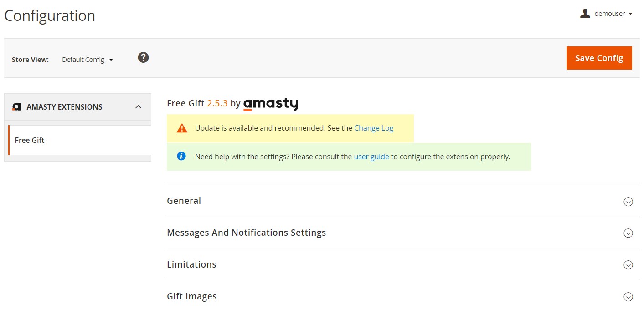The image size is (644, 314).
Task: Click the General section chevron icon
Action: coord(628,202)
